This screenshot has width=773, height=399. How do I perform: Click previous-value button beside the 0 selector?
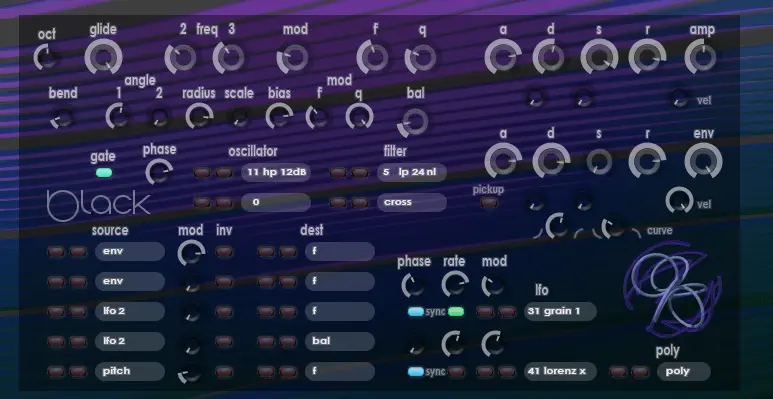[x=202, y=202]
